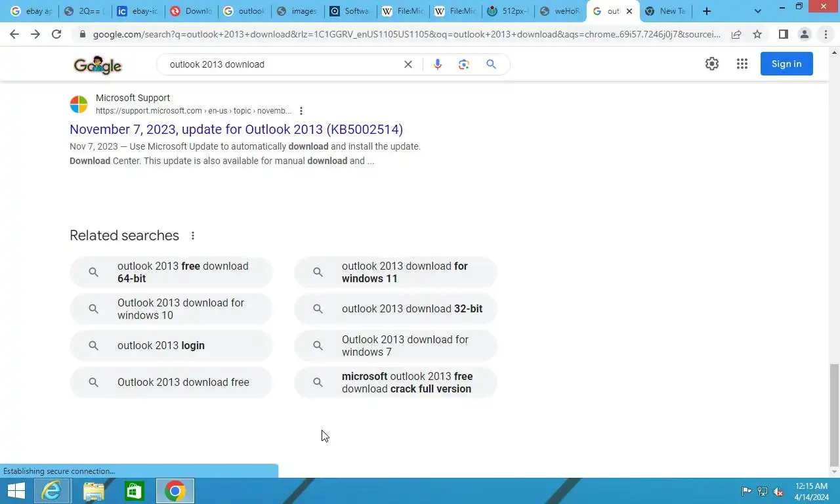Launch Internet Explorer from taskbar

click(51, 491)
